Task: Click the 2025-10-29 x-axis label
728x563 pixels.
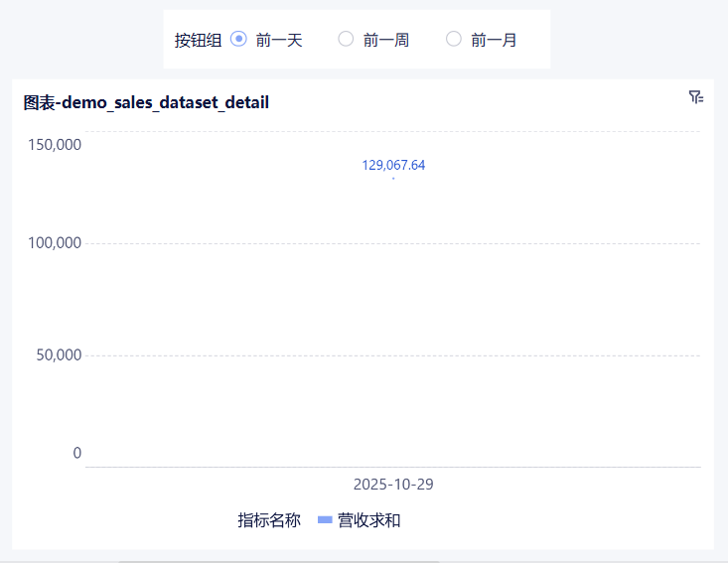Action: click(x=393, y=485)
